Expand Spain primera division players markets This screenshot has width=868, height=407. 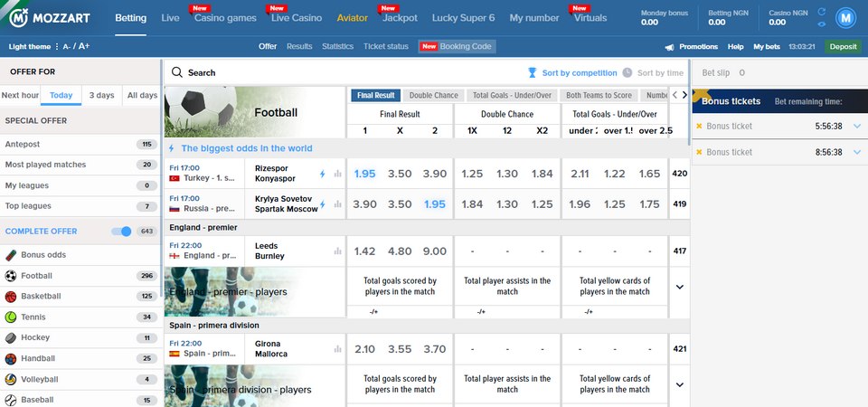(x=680, y=385)
